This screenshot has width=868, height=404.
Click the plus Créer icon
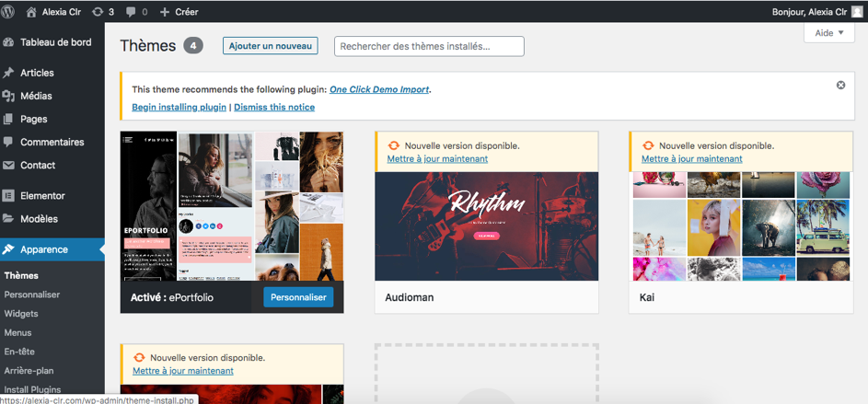[165, 12]
